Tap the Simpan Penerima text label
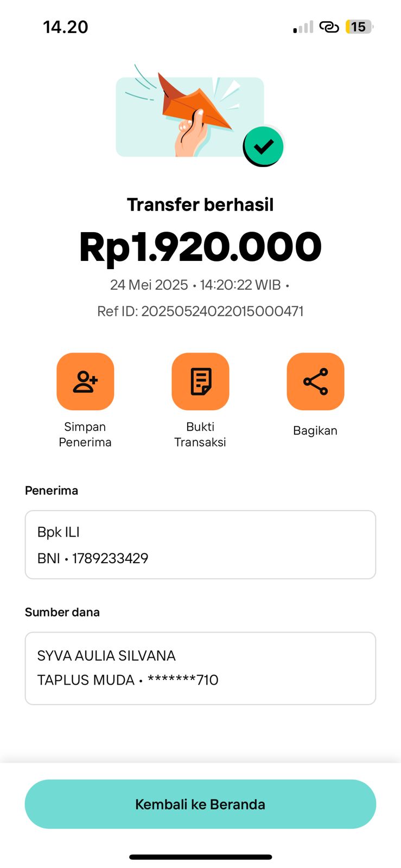 click(x=85, y=435)
